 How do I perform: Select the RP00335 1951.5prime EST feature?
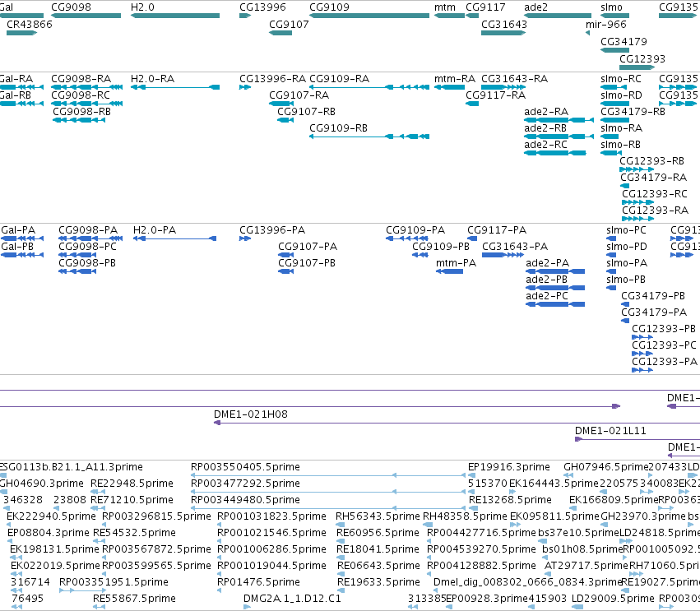click(82, 590)
